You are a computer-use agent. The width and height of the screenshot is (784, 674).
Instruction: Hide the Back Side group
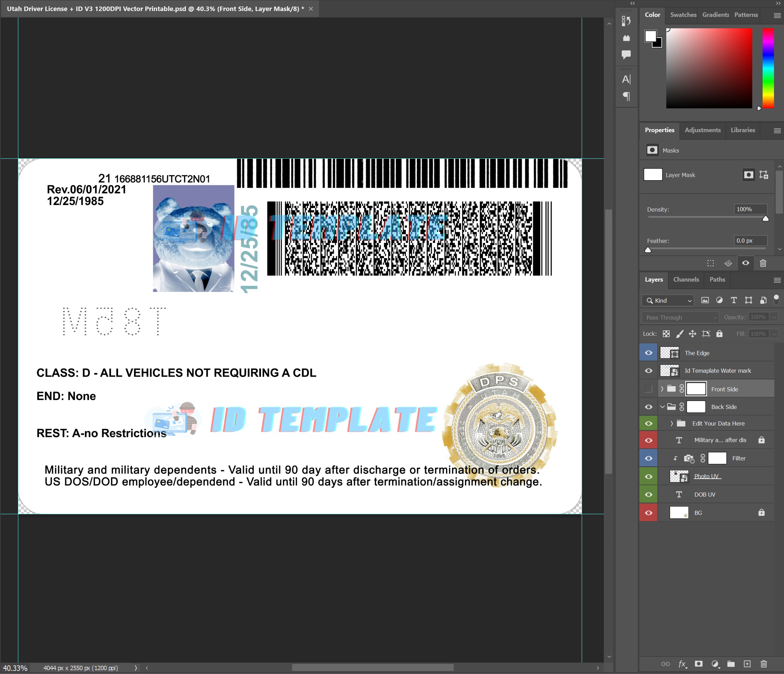click(x=649, y=407)
